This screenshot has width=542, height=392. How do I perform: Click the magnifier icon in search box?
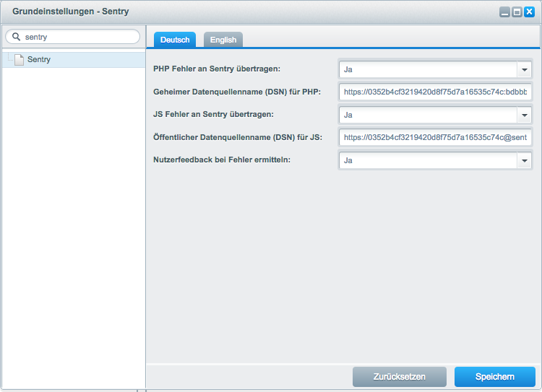(16, 36)
